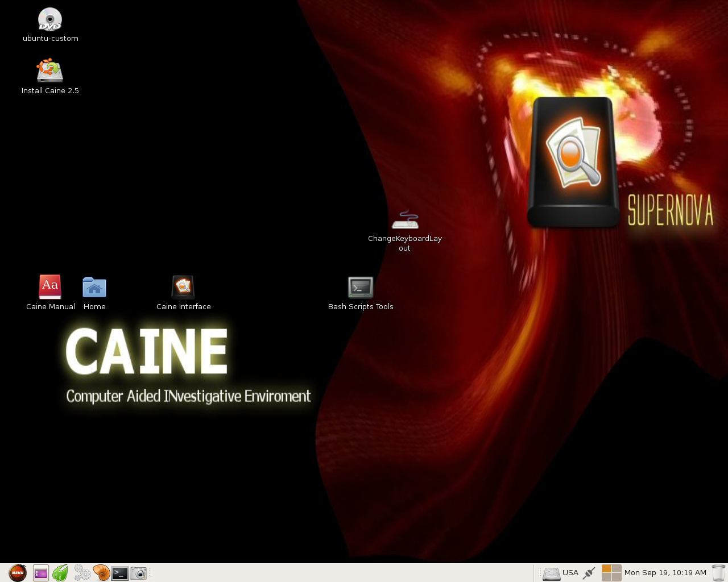Select the Bash Scripts Tools icon

tap(361, 288)
